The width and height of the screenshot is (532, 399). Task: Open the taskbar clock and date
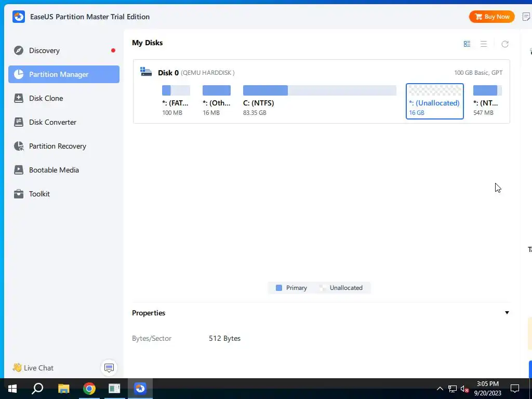[487, 389]
